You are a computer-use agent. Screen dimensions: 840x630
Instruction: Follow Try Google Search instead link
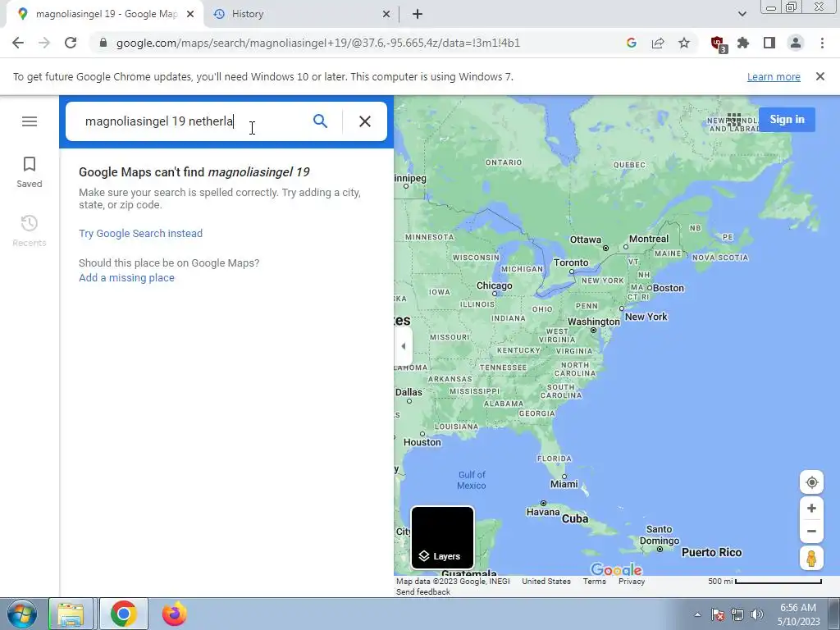coord(140,234)
